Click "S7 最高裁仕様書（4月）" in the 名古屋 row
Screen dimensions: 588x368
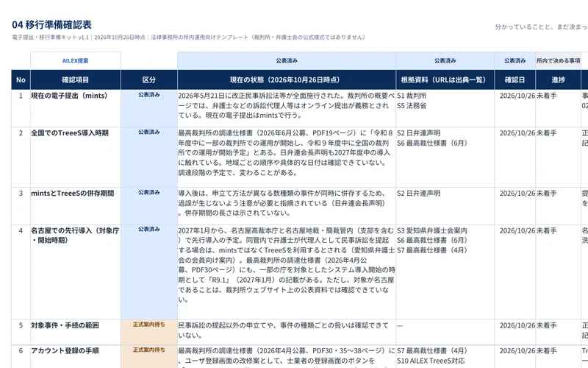(x=432, y=250)
